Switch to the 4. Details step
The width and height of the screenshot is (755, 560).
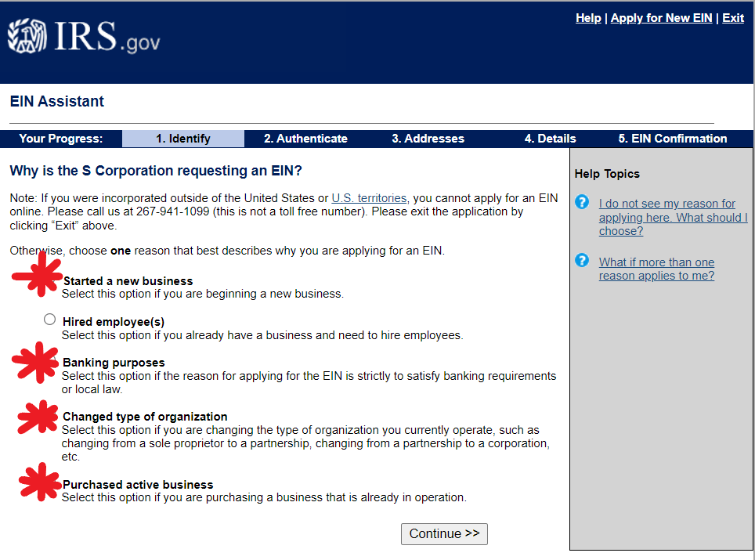click(x=550, y=139)
